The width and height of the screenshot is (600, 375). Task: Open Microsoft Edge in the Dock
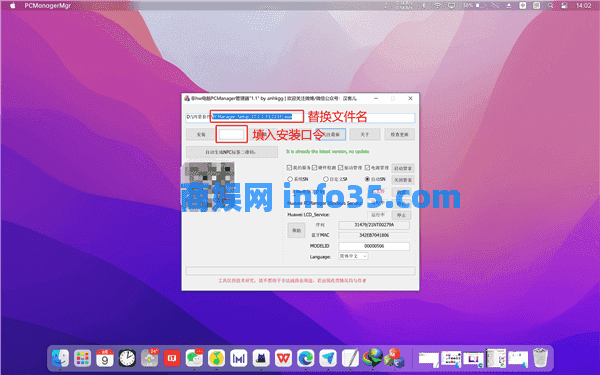tap(306, 359)
